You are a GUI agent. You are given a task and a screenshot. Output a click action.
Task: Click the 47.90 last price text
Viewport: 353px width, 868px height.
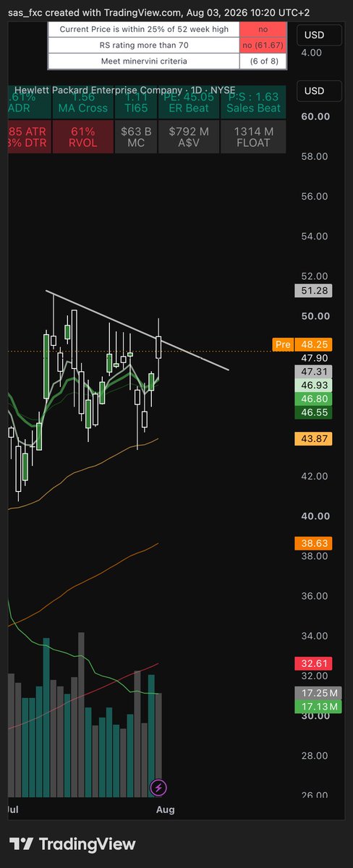[314, 358]
